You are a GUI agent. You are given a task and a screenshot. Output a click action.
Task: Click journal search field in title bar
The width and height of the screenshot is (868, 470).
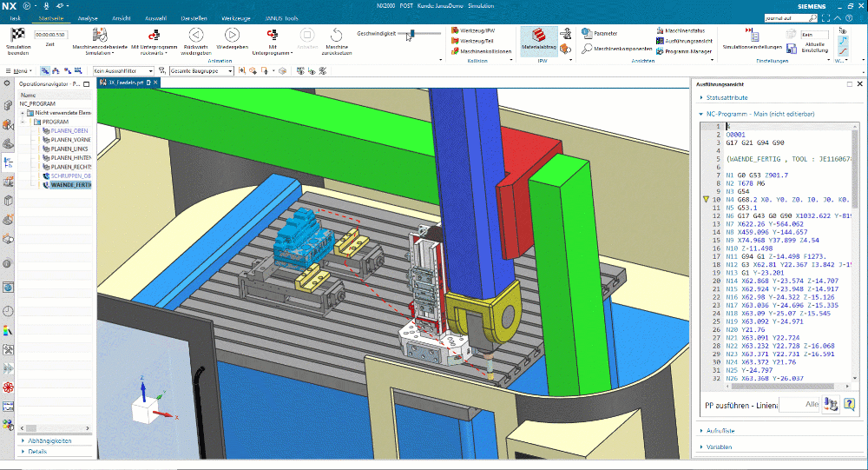[791, 18]
